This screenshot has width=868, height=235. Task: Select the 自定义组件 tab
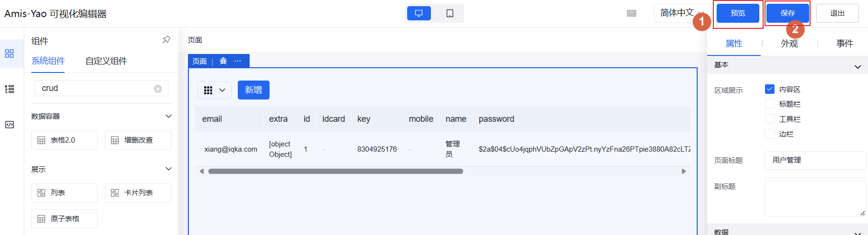pyautogui.click(x=106, y=61)
